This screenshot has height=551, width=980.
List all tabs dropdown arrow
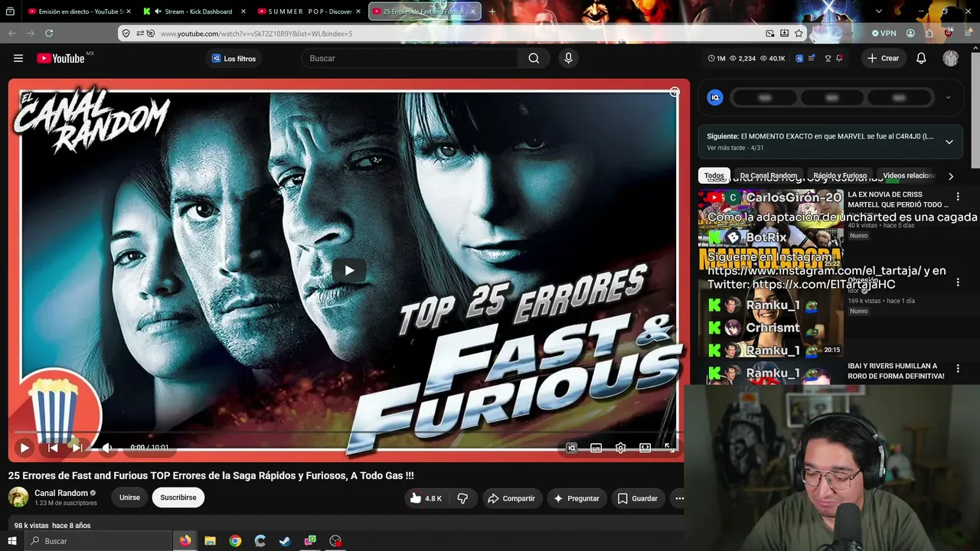pyautogui.click(x=878, y=11)
